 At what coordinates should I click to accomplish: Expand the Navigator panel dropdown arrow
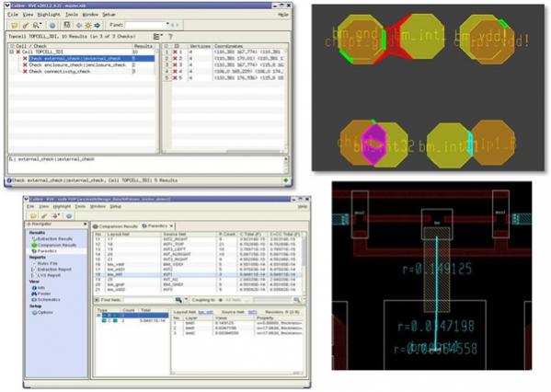85,224
